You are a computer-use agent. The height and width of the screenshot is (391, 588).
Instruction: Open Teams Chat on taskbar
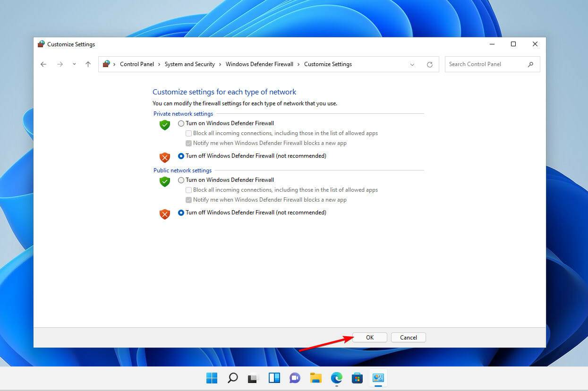click(295, 378)
